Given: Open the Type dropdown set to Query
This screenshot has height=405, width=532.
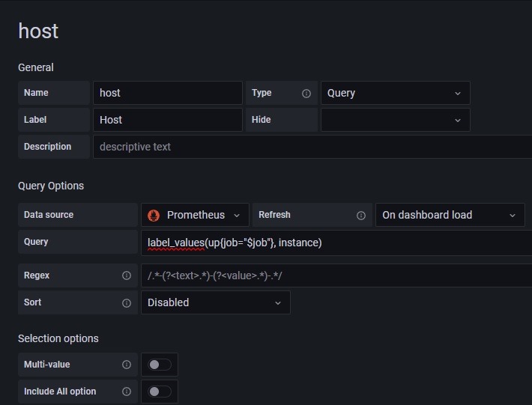Looking at the screenshot, I should coord(395,93).
